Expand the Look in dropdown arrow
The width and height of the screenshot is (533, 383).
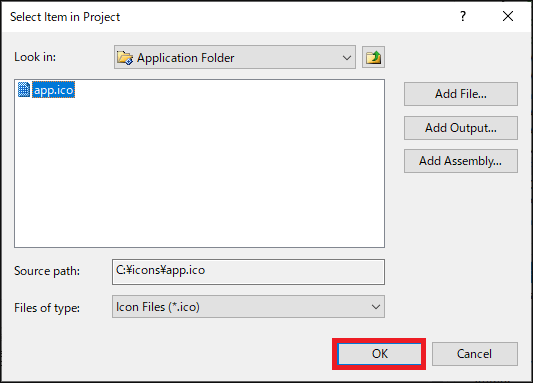[347, 57]
